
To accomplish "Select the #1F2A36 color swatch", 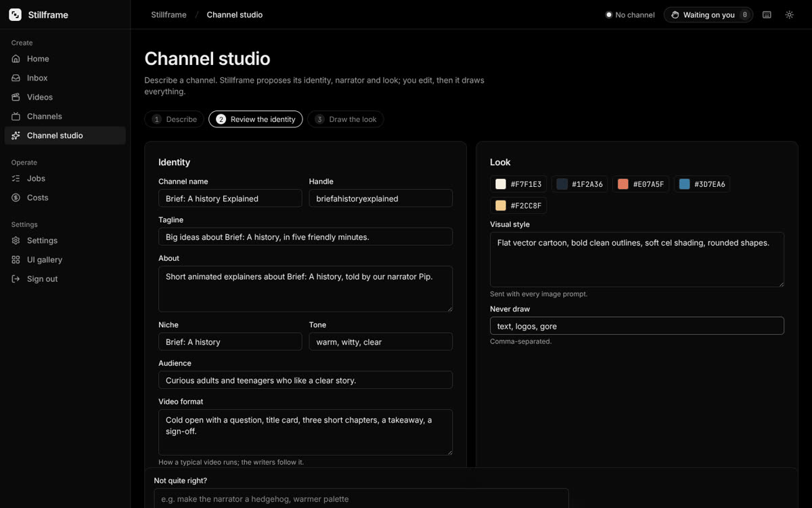I will tap(579, 184).
